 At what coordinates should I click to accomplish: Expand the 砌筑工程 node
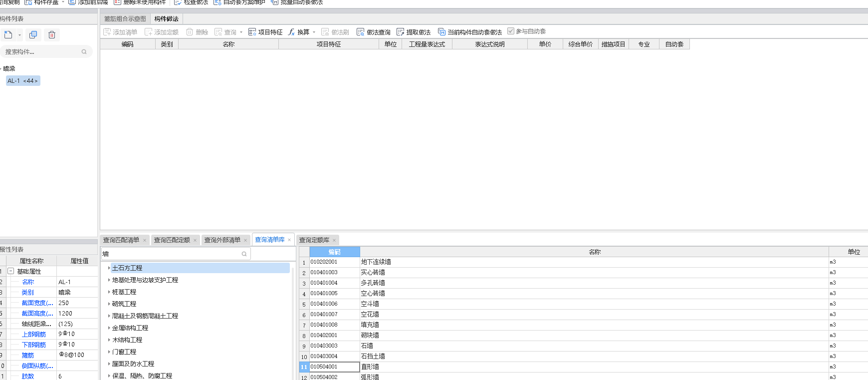[x=109, y=304]
